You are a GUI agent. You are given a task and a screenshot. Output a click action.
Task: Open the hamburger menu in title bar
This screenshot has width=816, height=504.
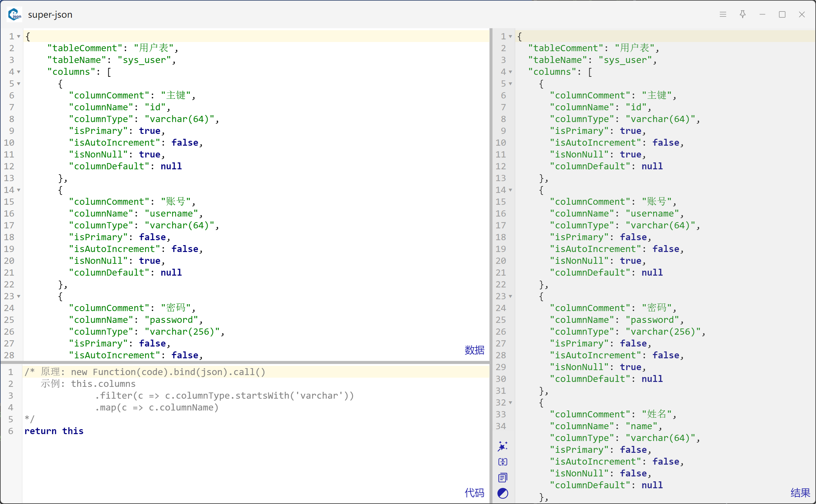point(723,14)
